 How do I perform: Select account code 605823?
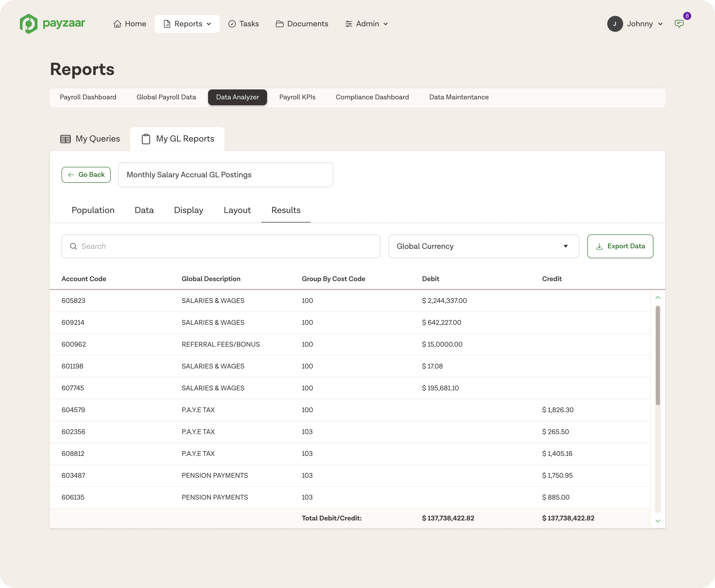point(73,301)
